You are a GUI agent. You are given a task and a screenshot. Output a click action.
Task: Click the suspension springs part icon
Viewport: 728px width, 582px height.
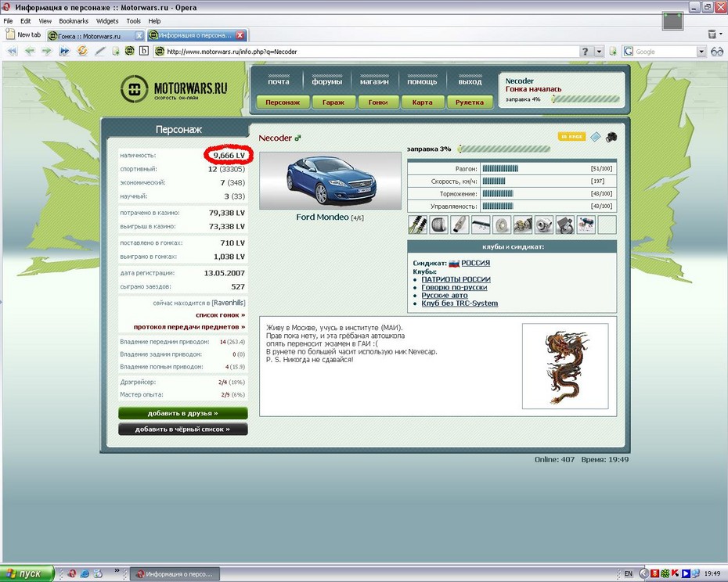coord(417,225)
